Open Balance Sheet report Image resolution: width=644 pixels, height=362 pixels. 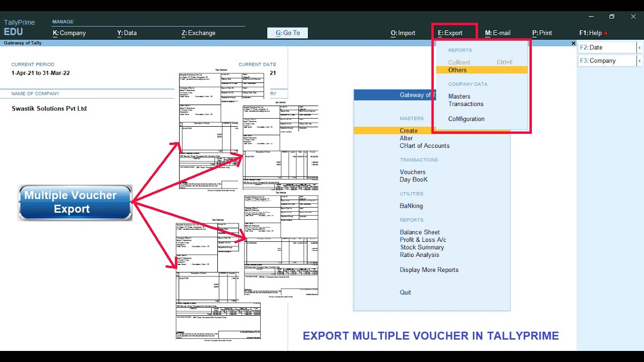click(x=420, y=232)
